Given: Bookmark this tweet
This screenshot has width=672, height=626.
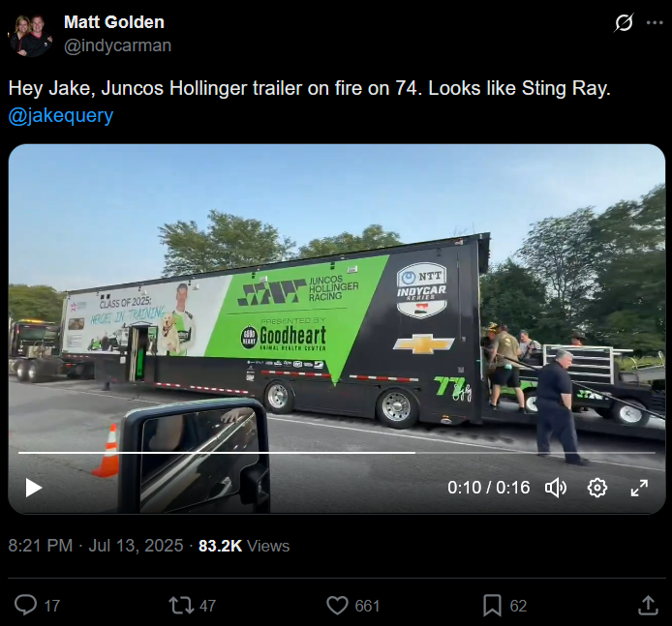Looking at the screenshot, I should point(492,606).
